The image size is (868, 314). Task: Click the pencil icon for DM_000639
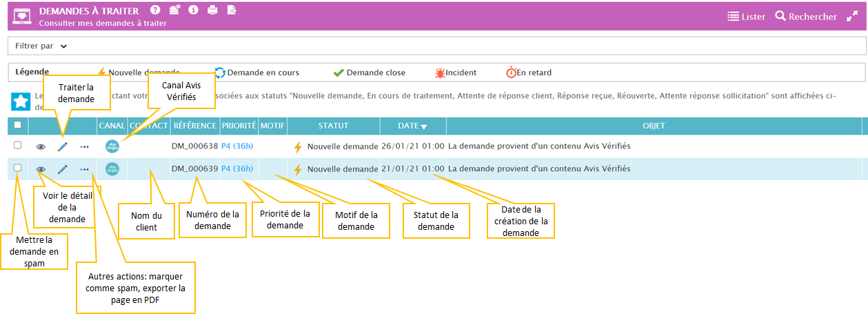tap(63, 169)
